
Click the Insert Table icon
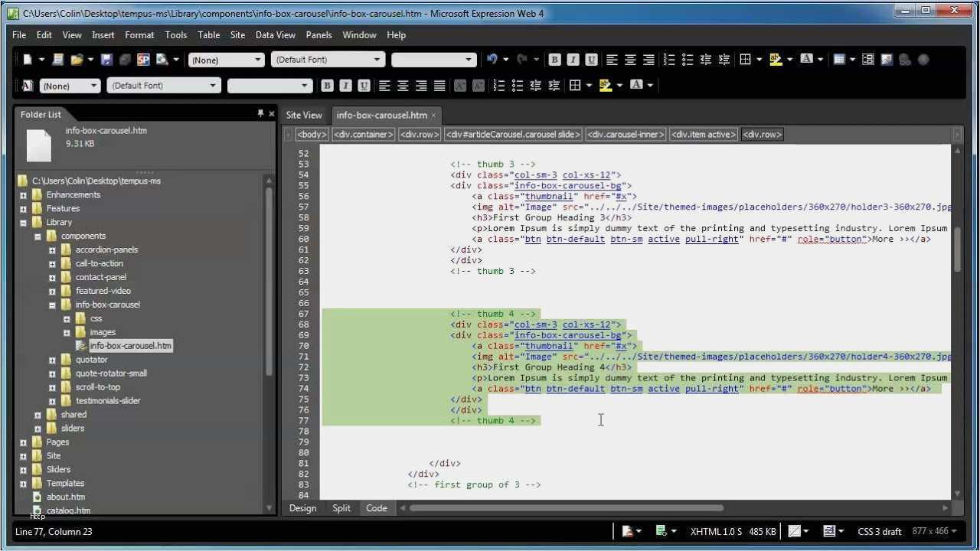(839, 60)
